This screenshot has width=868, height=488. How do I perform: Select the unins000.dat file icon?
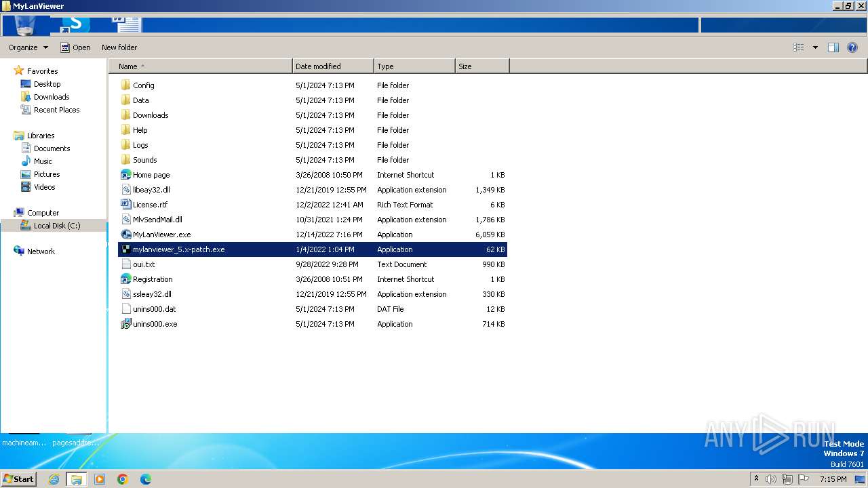point(125,309)
